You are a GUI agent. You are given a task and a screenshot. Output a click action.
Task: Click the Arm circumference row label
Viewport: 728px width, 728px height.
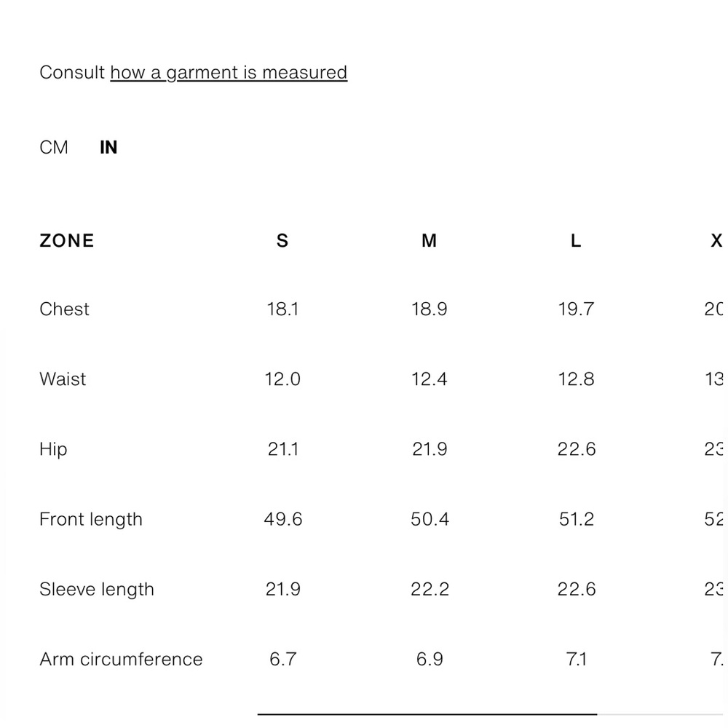(x=121, y=660)
